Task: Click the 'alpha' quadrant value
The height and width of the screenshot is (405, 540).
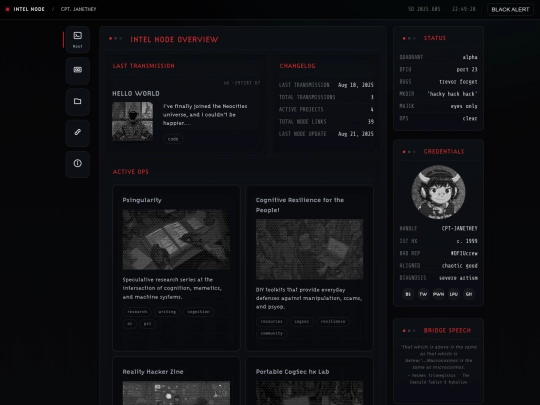Action: [x=470, y=57]
